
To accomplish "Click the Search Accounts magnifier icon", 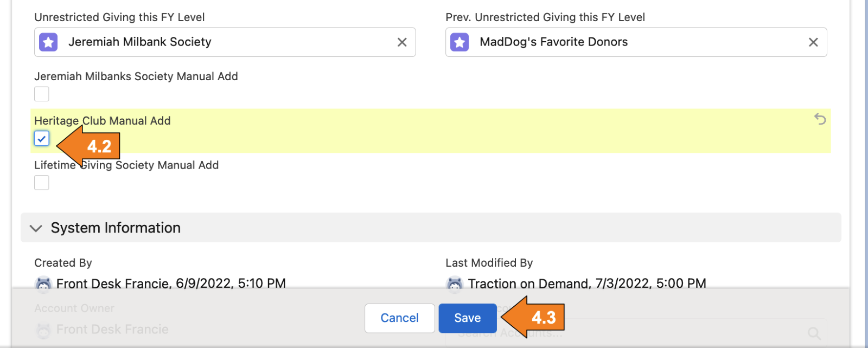I will coord(814,333).
